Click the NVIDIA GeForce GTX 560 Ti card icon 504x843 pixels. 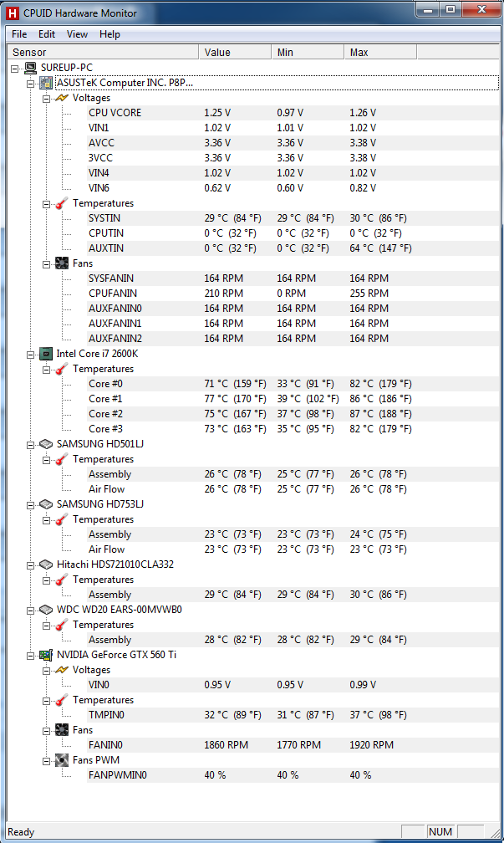[46, 655]
